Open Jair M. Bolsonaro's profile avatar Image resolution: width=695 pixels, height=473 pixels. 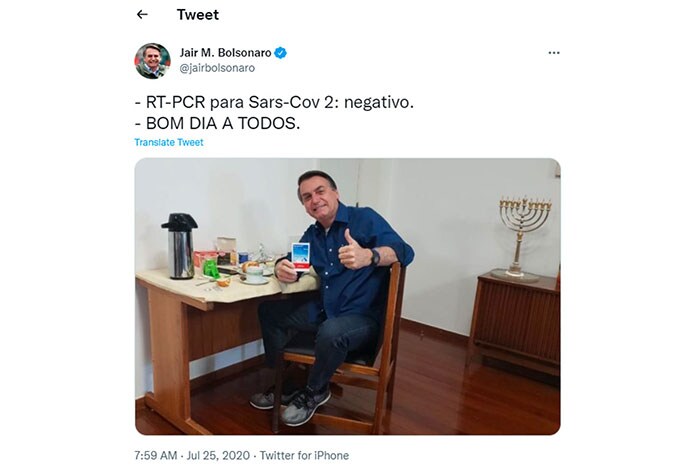(x=152, y=61)
